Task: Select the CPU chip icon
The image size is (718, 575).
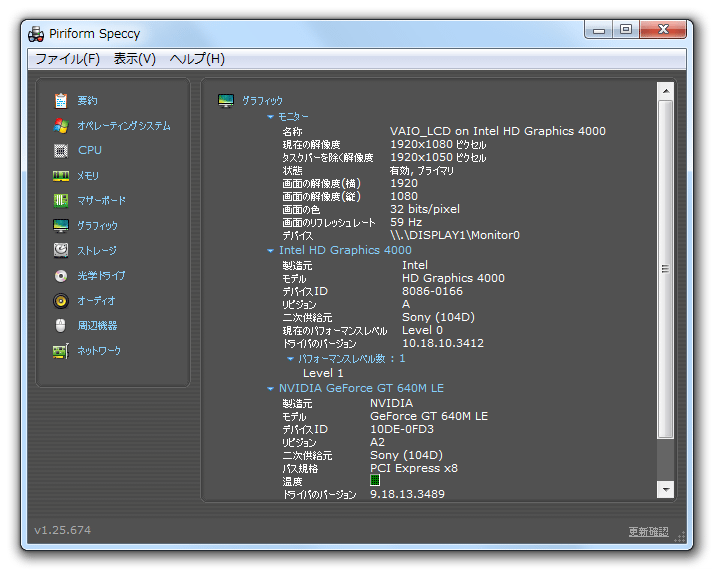Action: click(x=61, y=151)
